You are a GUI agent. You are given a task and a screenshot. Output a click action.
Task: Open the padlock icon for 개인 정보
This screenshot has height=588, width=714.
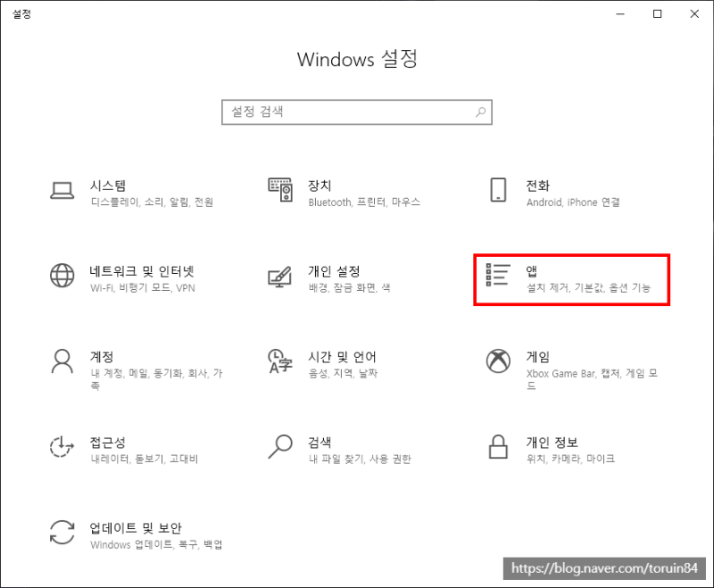click(498, 446)
